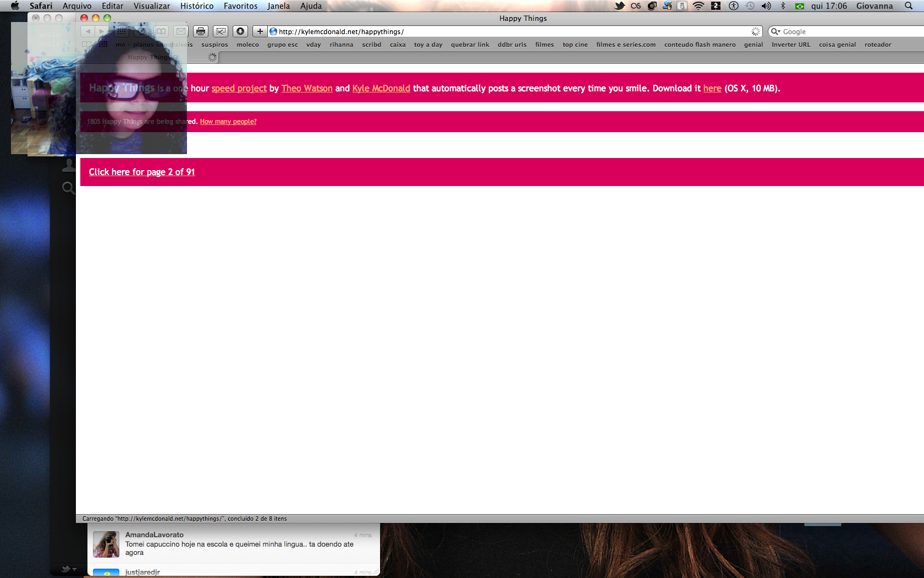
Task: Click the spiral menu bar icon
Action: tap(652, 6)
